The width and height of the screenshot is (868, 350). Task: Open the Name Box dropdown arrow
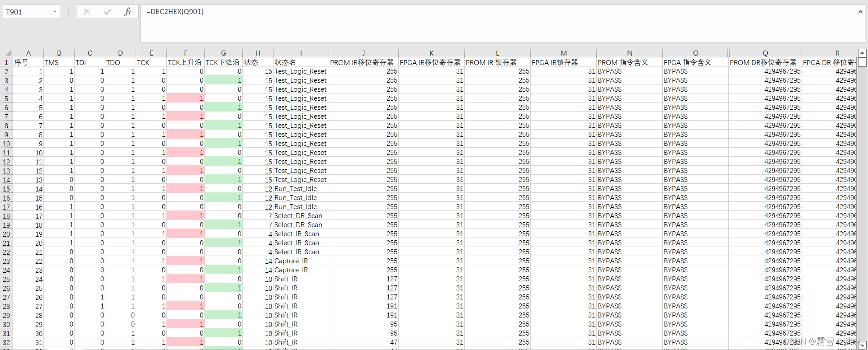(55, 12)
